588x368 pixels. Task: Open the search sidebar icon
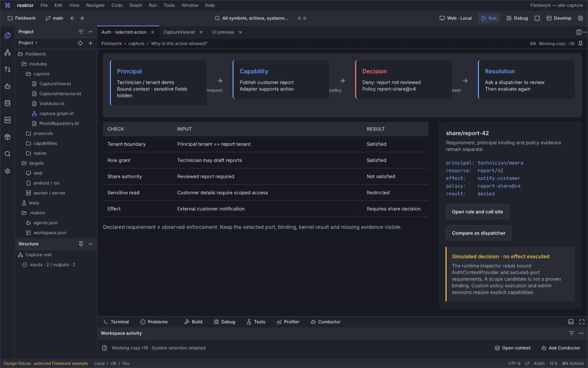click(x=7, y=154)
